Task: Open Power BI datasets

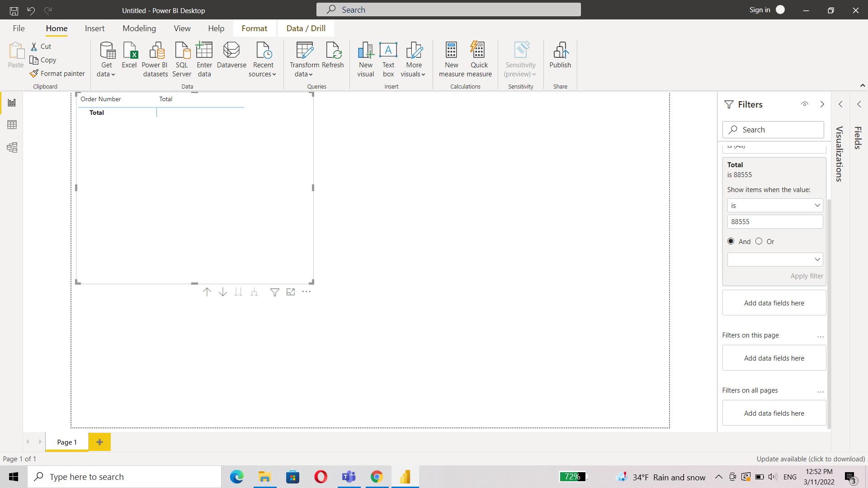Action: point(155,60)
